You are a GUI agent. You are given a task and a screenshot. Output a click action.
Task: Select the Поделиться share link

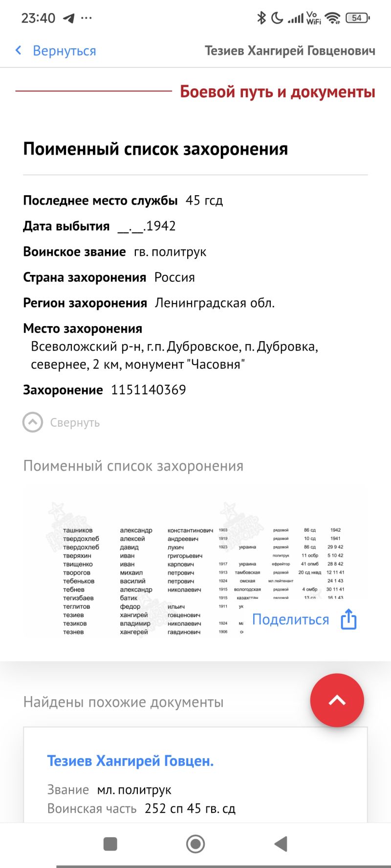pyautogui.click(x=290, y=620)
